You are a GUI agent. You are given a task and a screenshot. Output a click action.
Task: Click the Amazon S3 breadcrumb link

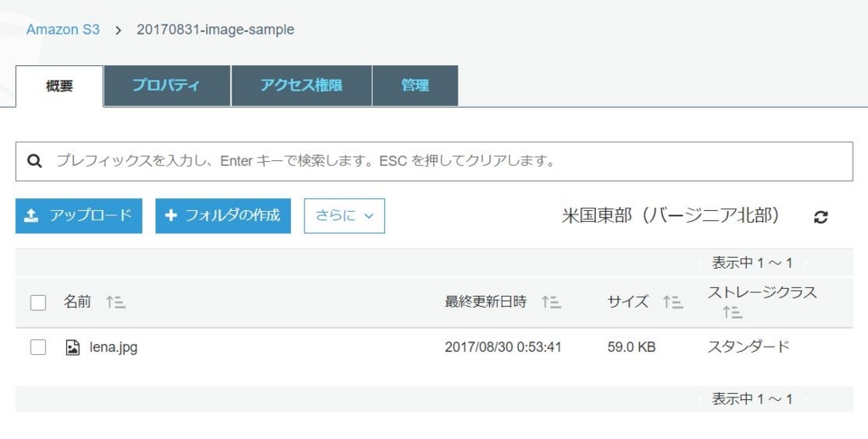pos(63,30)
